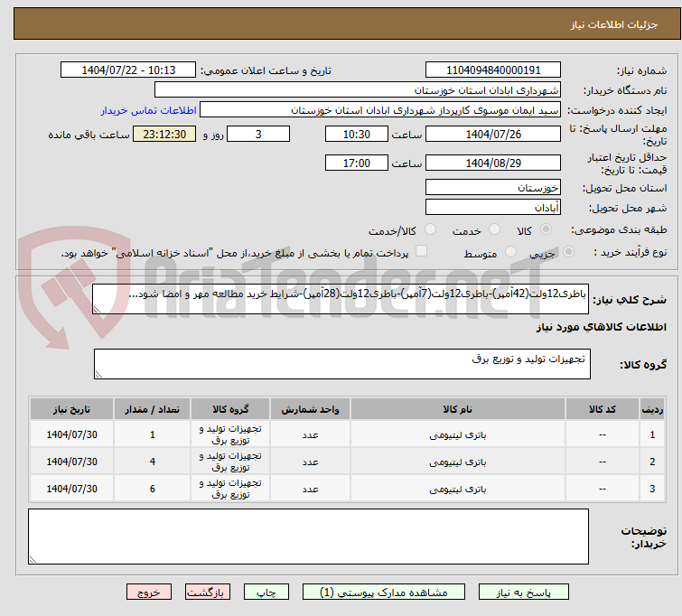Click مشاهده مدارک پیوستی (1) button
682x616 pixels.
384,593
